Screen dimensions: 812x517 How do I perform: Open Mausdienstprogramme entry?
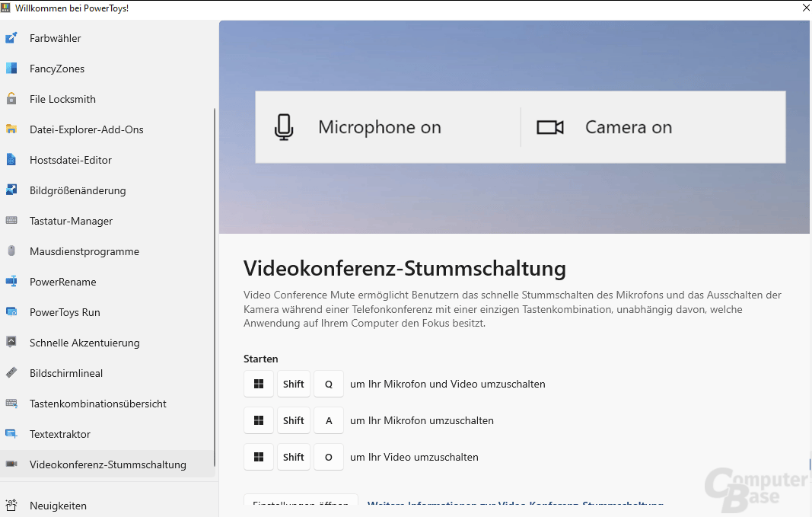click(x=107, y=251)
